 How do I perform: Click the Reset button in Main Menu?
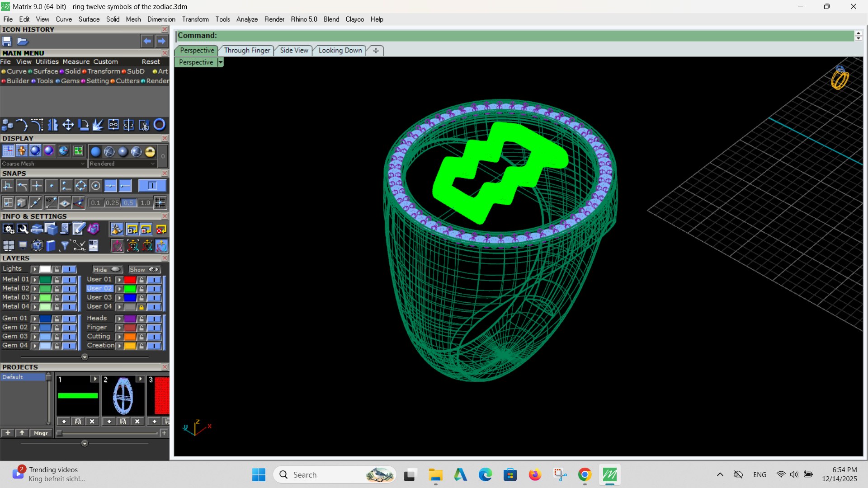pos(151,62)
